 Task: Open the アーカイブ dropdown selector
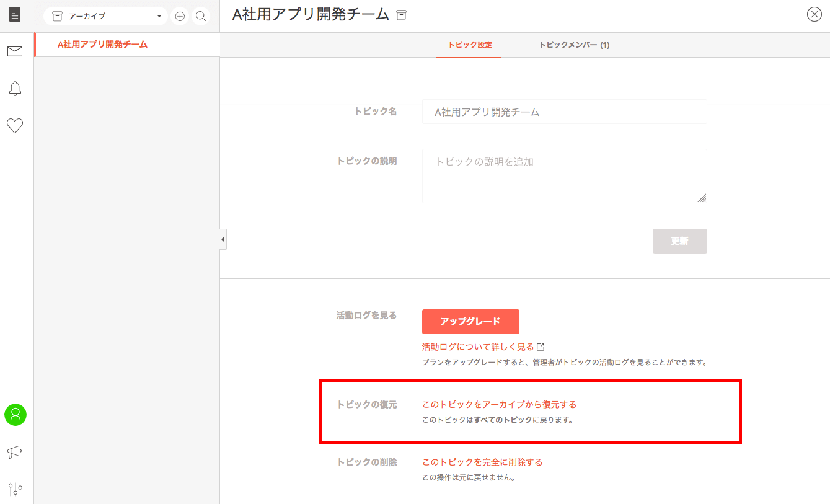coord(105,17)
